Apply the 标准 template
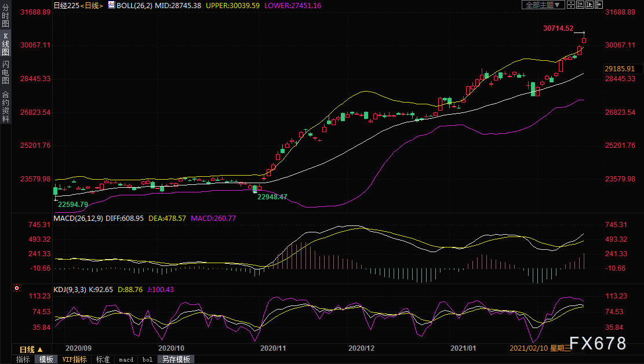This screenshot has height=364, width=644. 103,359
